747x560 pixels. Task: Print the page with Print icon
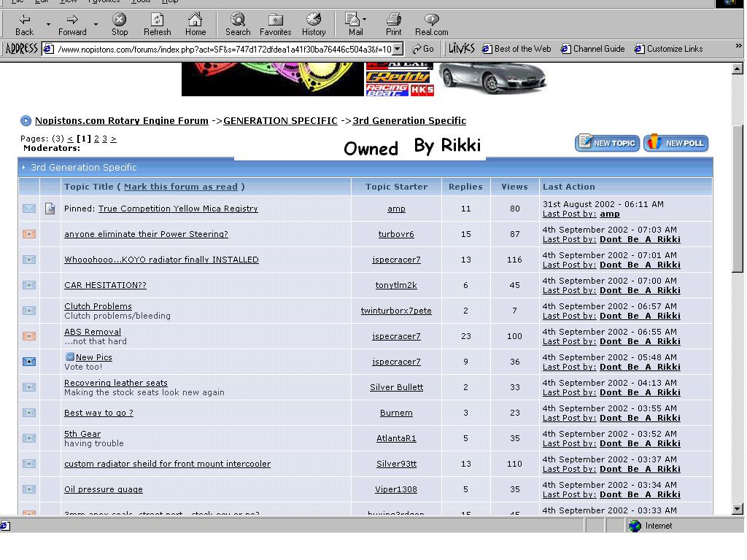point(393,20)
